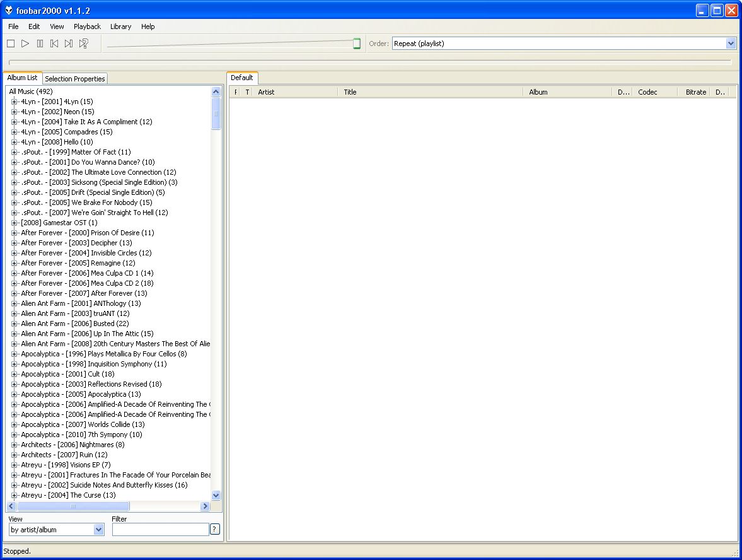The width and height of the screenshot is (742, 560).
Task: Select .sPout. - [2003] Sicksong (Special Single Edition)
Action: click(x=100, y=182)
